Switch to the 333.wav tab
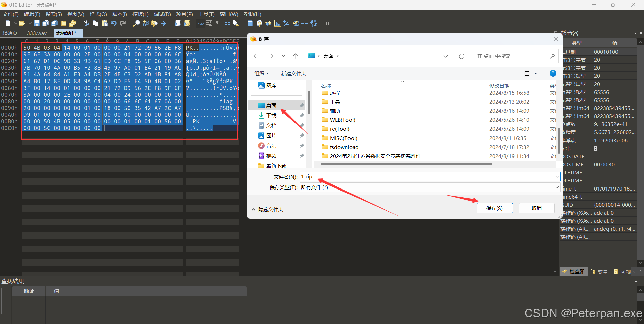 pos(37,33)
